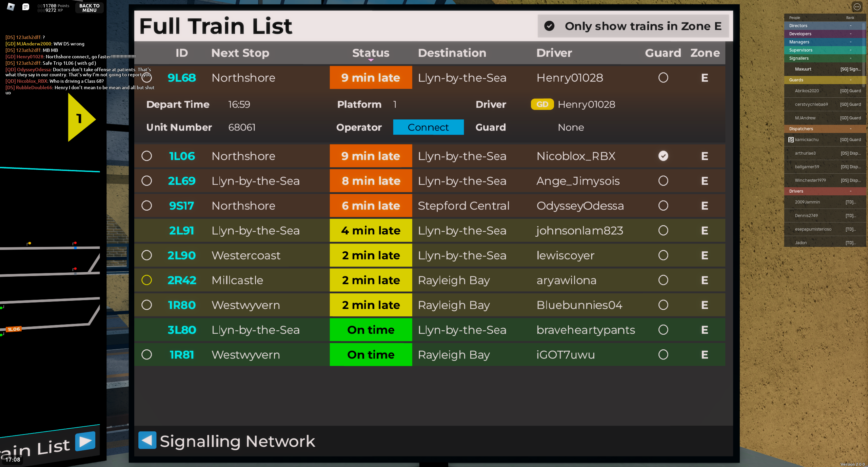Open the top-right ellipsis options icon
Image resolution: width=868 pixels, height=467 pixels.
[857, 7]
